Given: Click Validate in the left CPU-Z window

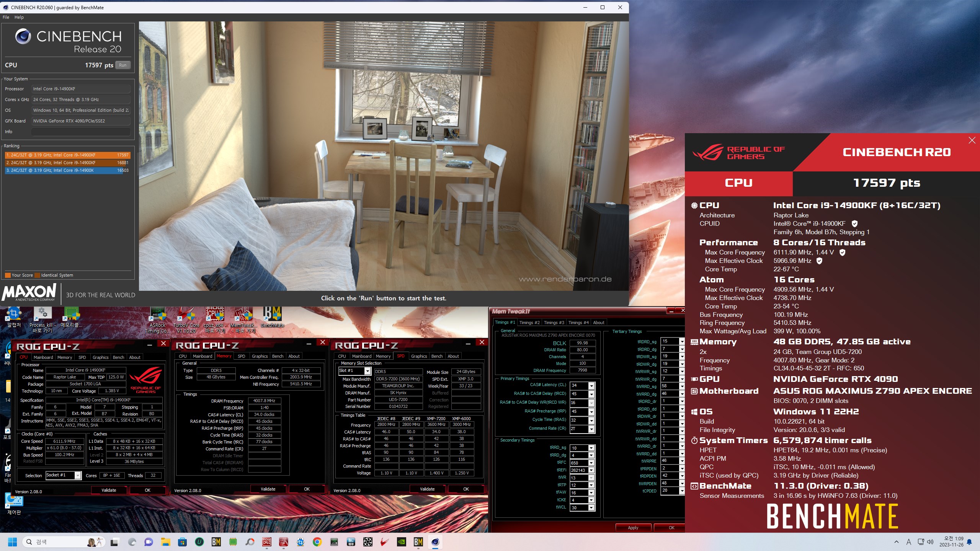Looking at the screenshot, I should [x=109, y=490].
